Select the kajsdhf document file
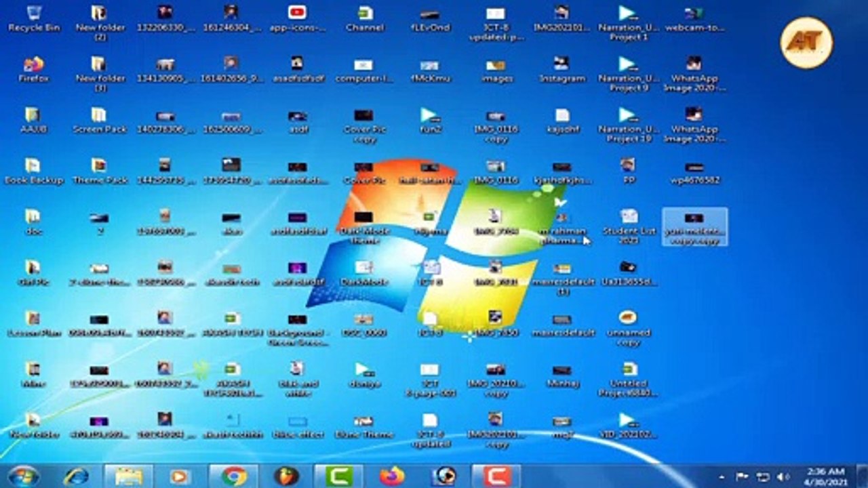 click(x=562, y=121)
